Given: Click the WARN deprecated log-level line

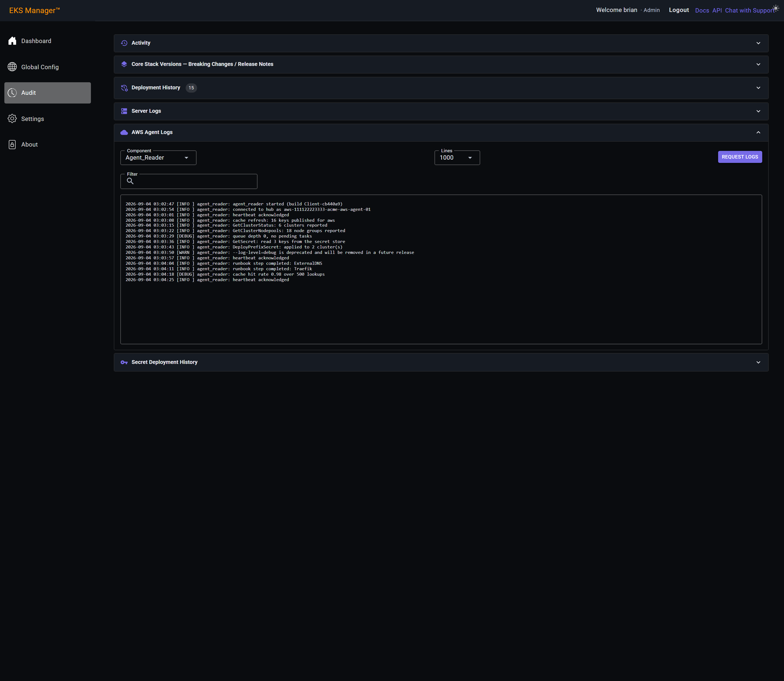Looking at the screenshot, I should point(270,252).
